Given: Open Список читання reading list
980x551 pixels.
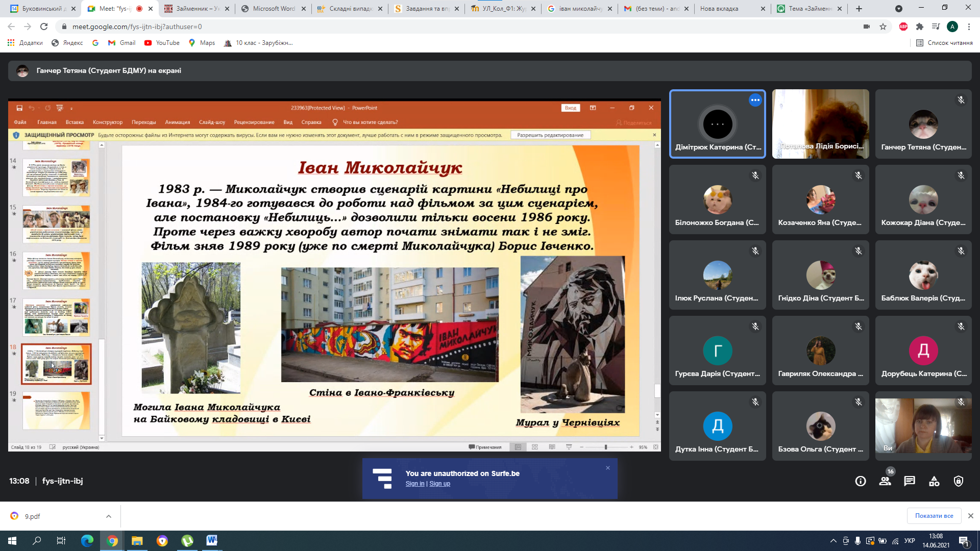Looking at the screenshot, I should [944, 43].
